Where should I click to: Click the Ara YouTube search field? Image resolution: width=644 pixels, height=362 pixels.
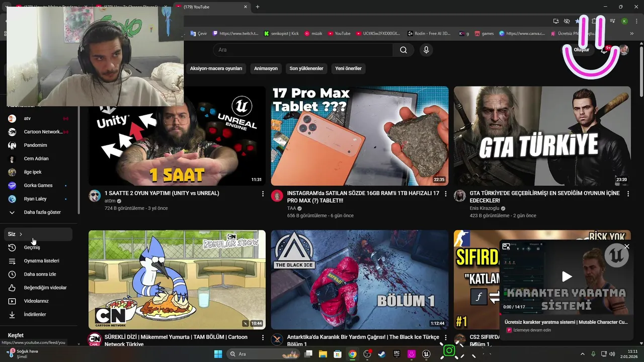tap(303, 50)
